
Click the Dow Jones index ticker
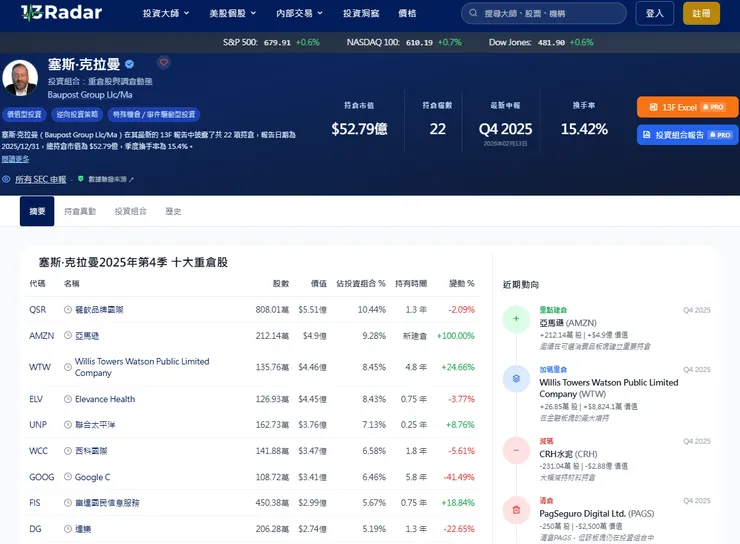541,42
